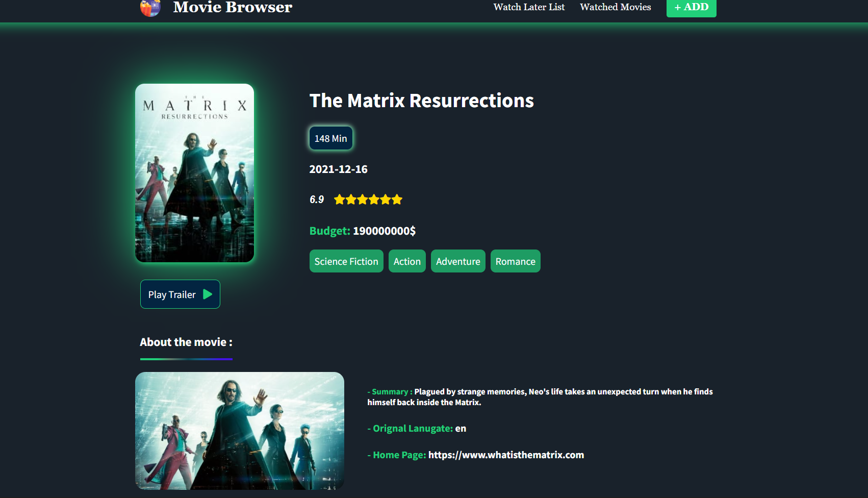Image resolution: width=868 pixels, height=498 pixels.
Task: Select the Adventure genre tag
Action: pyautogui.click(x=458, y=261)
